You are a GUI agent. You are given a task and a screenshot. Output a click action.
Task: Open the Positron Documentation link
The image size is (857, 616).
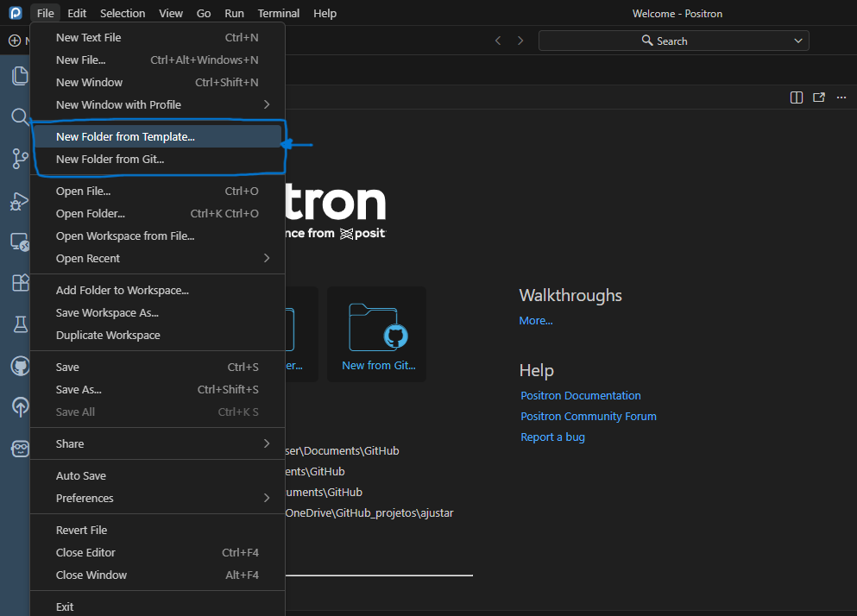580,395
